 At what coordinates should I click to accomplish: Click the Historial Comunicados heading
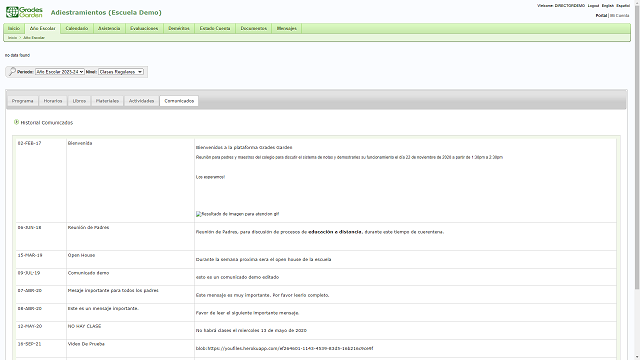point(47,122)
